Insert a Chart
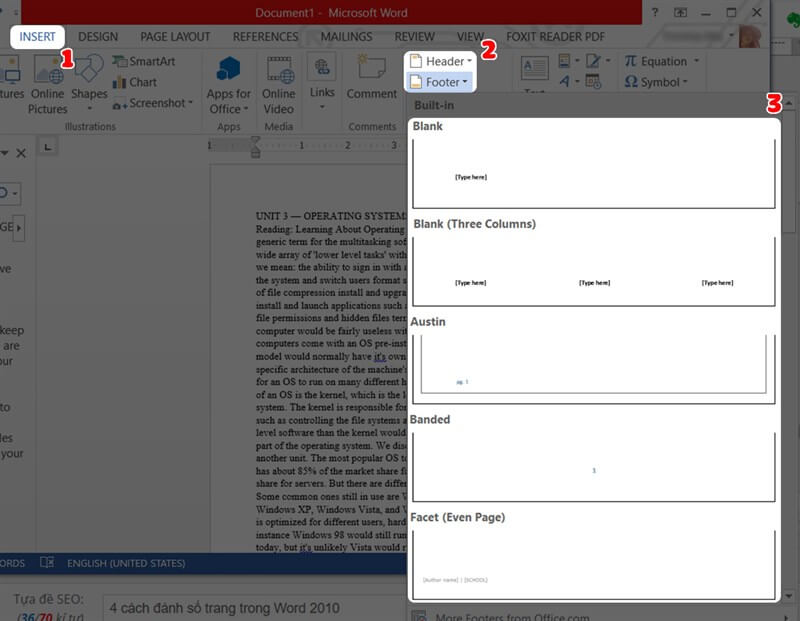 point(134,82)
